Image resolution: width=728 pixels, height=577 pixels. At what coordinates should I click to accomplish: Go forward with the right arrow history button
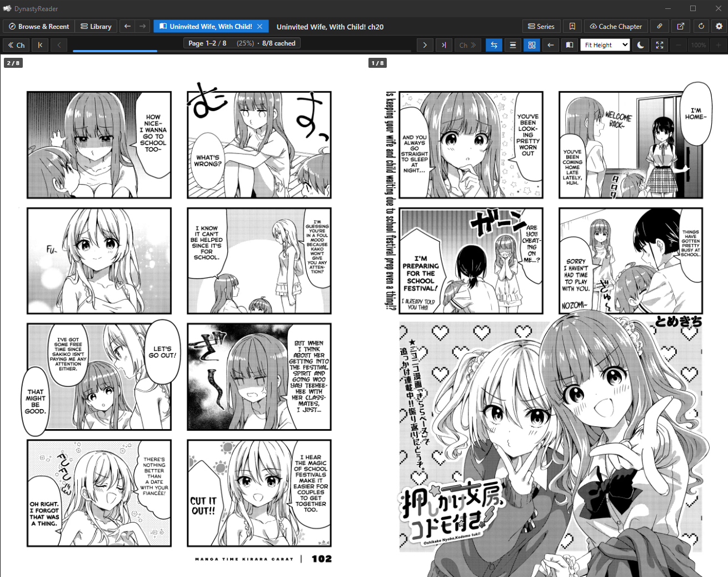point(143,26)
